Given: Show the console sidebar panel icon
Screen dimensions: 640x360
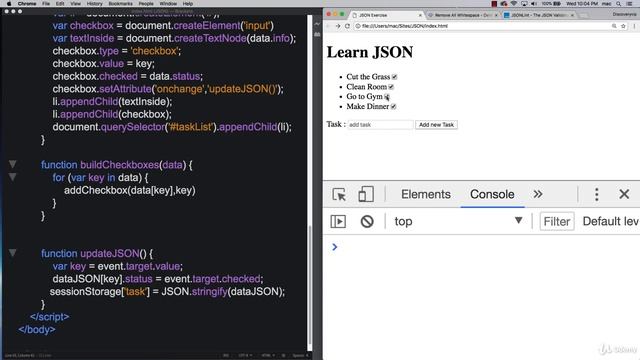Looking at the screenshot, I should 338,221.
